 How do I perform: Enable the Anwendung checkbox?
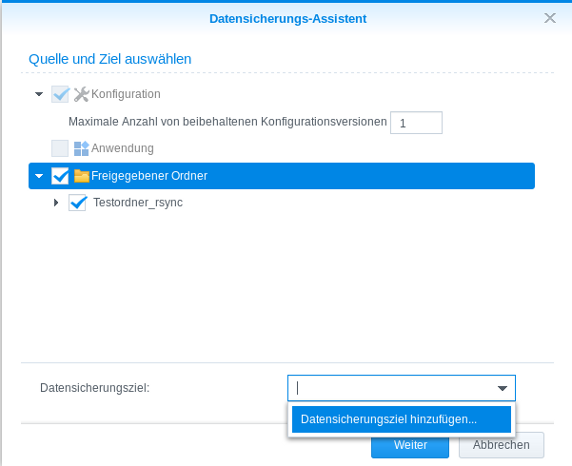pyautogui.click(x=60, y=149)
